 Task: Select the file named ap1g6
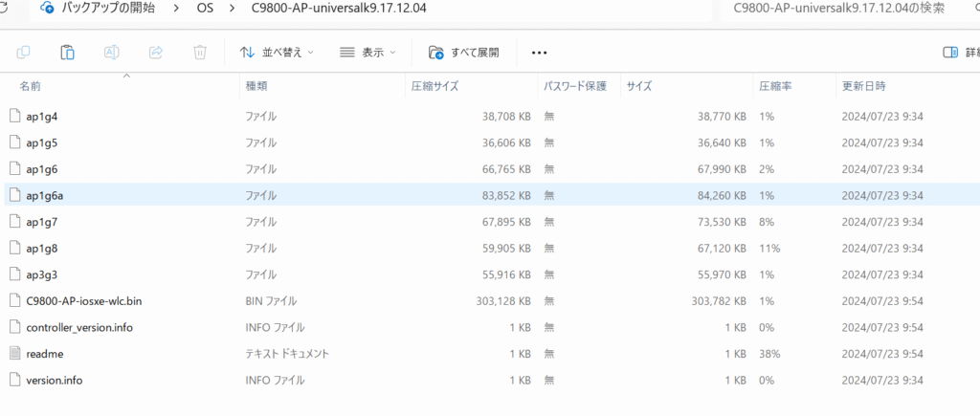click(x=42, y=169)
